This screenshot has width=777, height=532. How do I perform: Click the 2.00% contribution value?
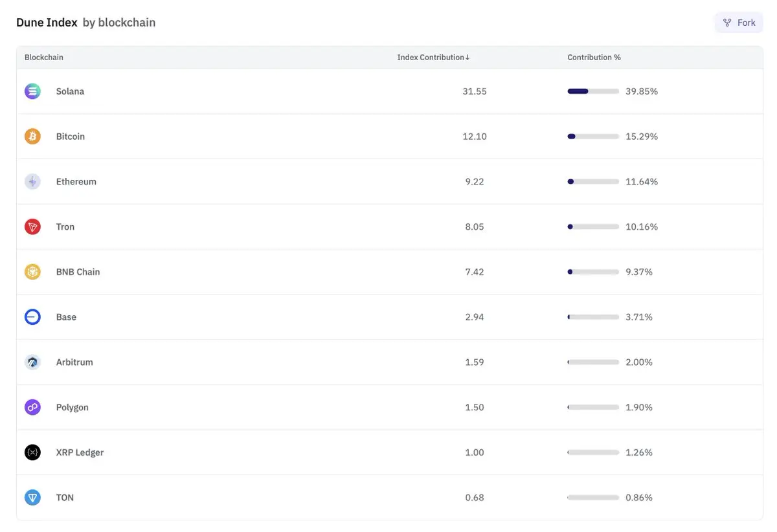pyautogui.click(x=639, y=362)
